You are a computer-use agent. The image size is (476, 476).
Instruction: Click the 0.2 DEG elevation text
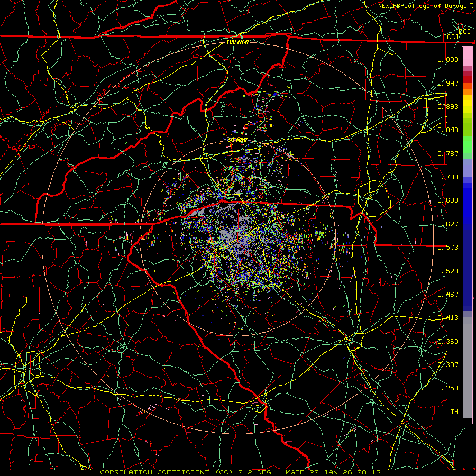coord(255,472)
